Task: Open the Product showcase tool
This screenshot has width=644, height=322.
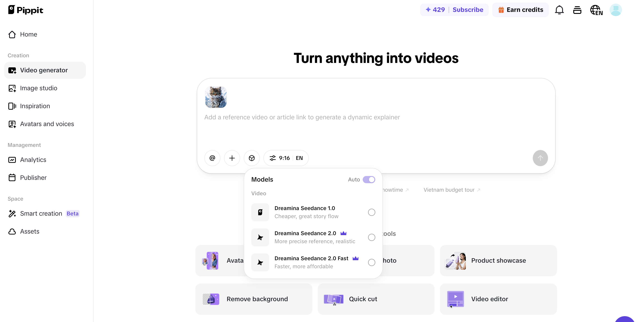Action: point(498,260)
